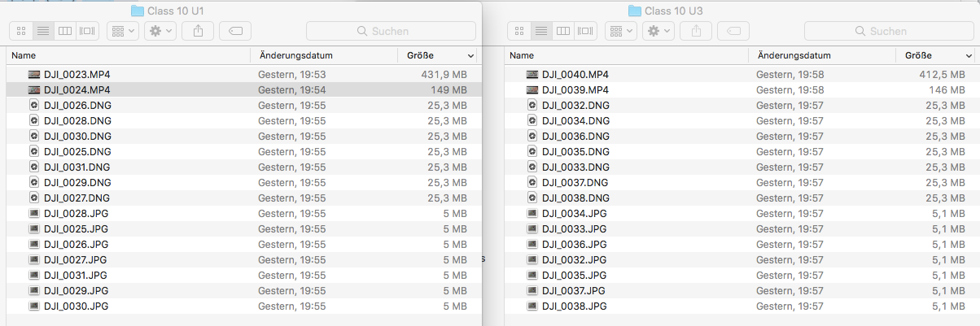Image resolution: width=980 pixels, height=326 pixels.
Task: Click the Share button in Class 10 U1 window
Action: 198,31
